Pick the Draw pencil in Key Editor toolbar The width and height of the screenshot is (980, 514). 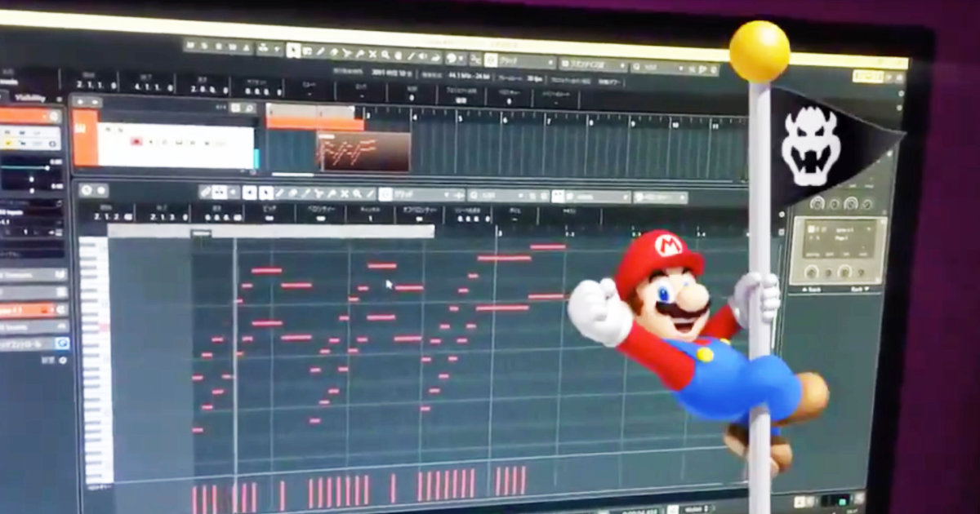click(279, 193)
